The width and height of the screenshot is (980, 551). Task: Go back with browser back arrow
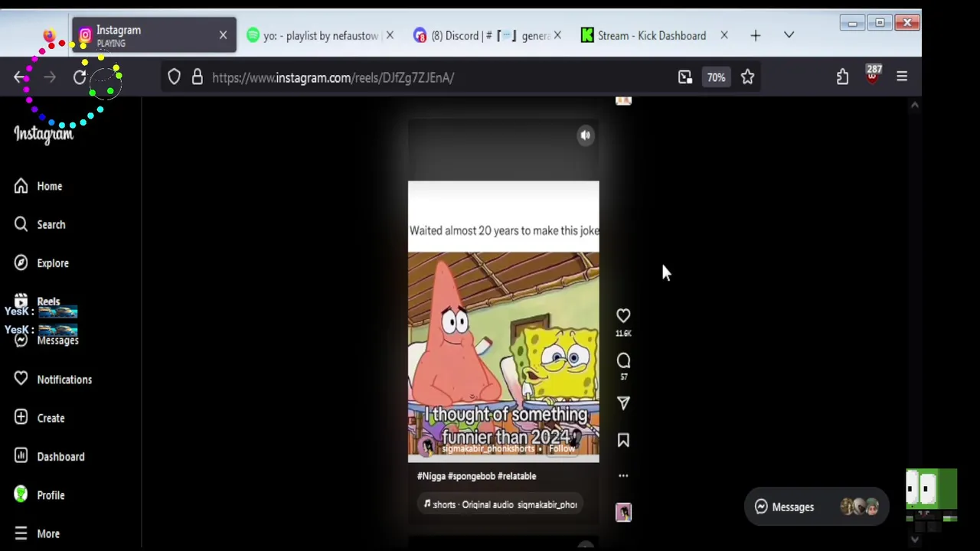20,77
